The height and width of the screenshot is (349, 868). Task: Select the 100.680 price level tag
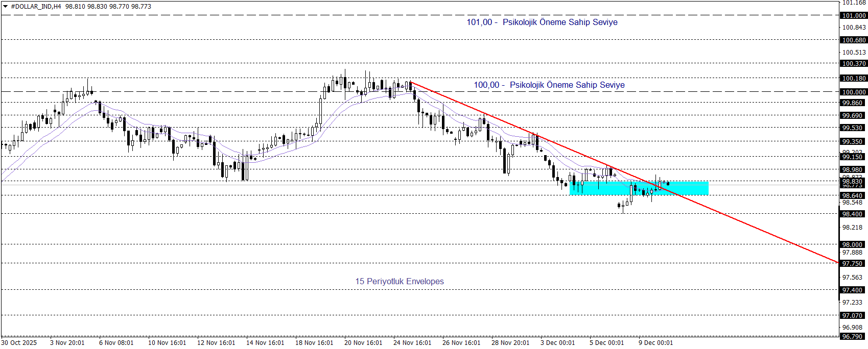[854, 40]
